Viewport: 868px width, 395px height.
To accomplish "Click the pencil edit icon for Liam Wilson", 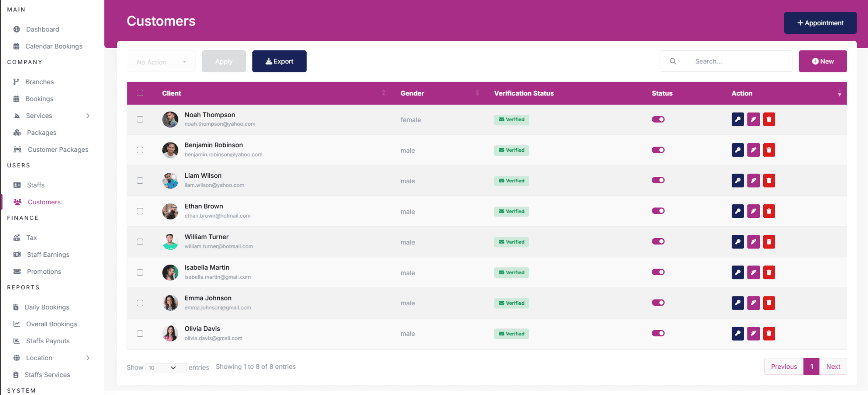I will [x=753, y=181].
